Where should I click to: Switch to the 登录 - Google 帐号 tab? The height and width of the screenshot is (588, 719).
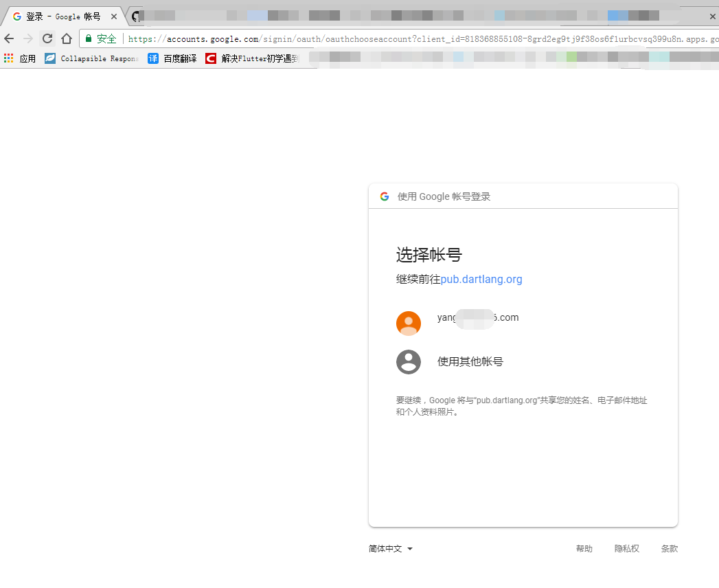pos(62,16)
